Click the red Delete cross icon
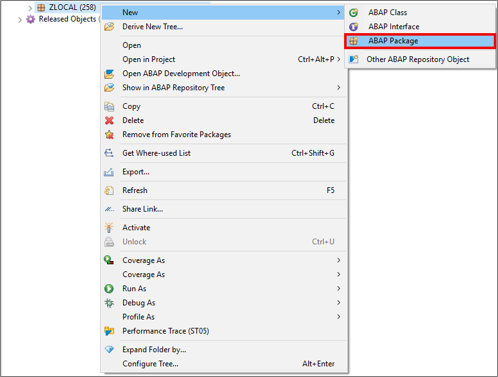The height and width of the screenshot is (377, 498). (109, 120)
